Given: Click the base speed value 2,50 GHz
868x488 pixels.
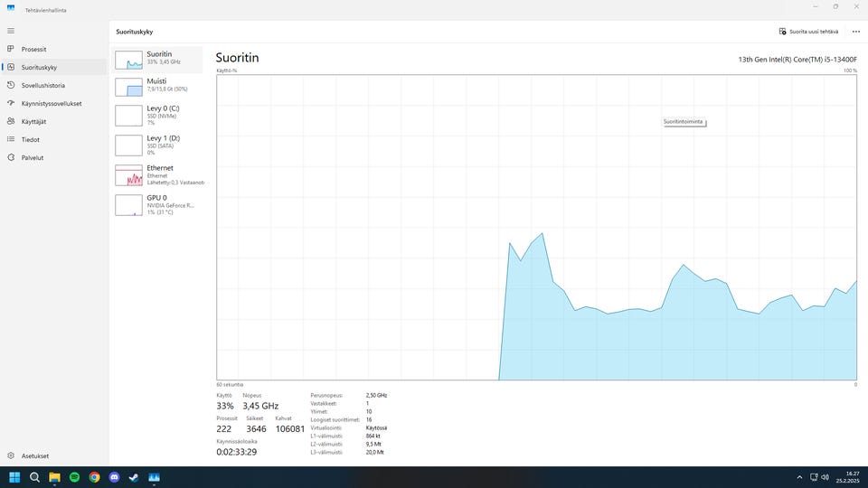Looking at the screenshot, I should coord(376,396).
